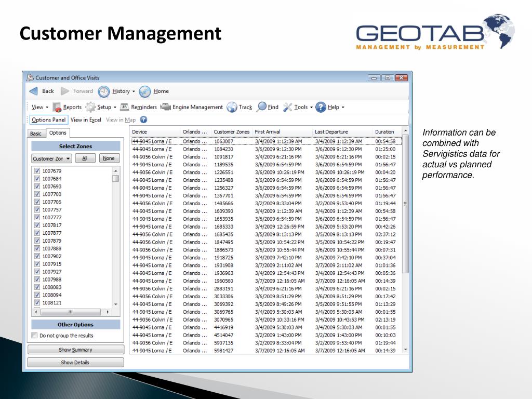Click the zone list horizontal scrollbar thumb

click(71, 312)
